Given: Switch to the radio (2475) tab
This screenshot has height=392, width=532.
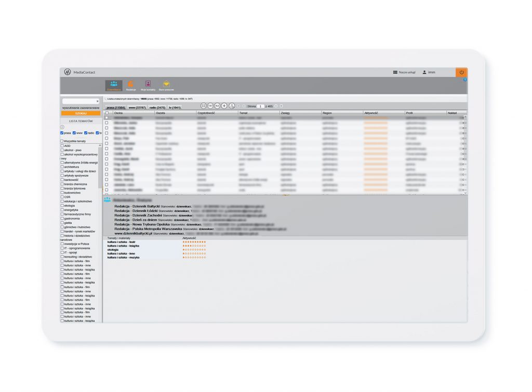Looking at the screenshot, I should point(157,107).
